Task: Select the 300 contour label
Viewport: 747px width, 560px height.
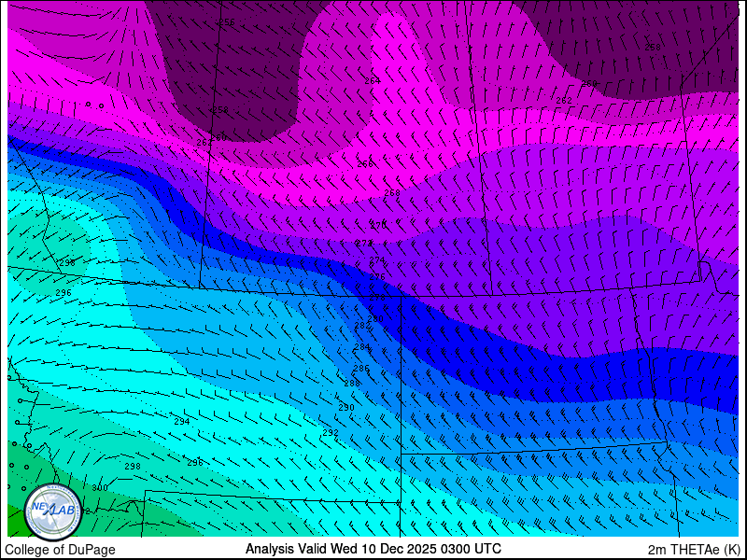Action: coord(100,488)
